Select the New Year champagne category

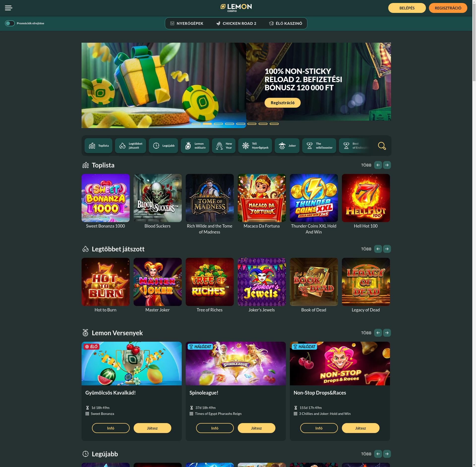[224, 146]
